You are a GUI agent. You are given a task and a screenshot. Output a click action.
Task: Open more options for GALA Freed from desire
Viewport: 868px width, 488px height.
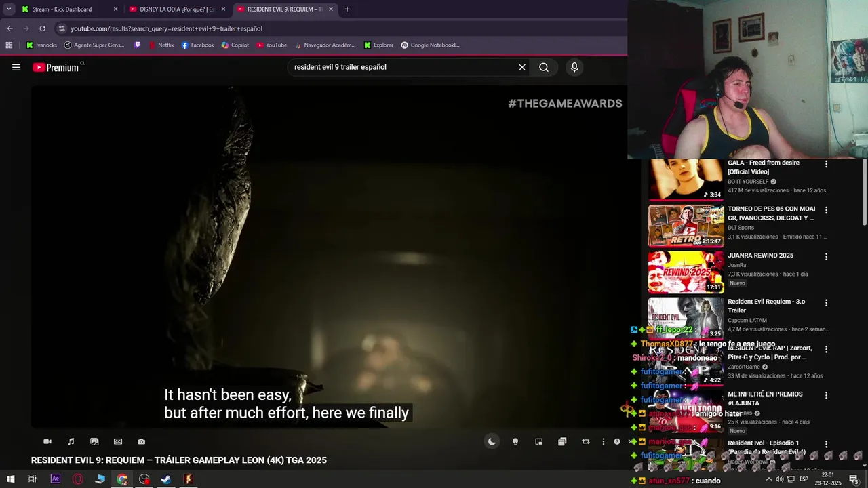coord(826,164)
